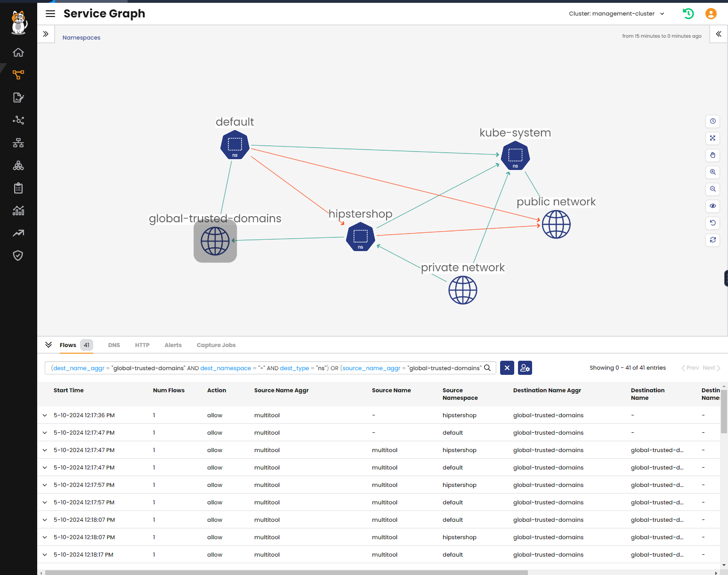
Task: Zoom in on the service graph
Action: coord(712,172)
